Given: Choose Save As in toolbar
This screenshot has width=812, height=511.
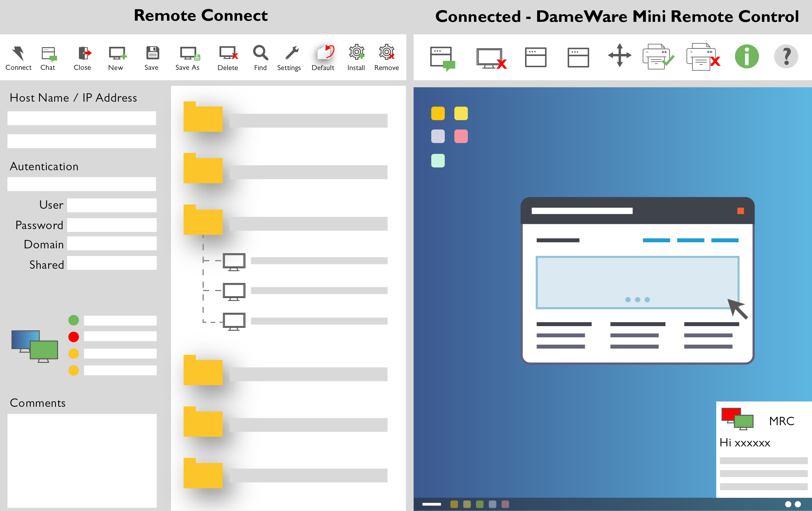Looking at the screenshot, I should [x=190, y=53].
